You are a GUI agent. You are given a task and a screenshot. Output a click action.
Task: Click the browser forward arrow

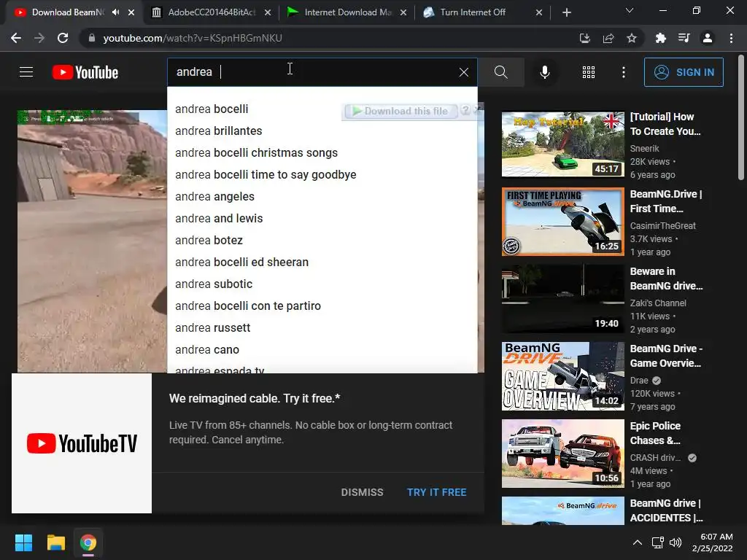(39, 38)
